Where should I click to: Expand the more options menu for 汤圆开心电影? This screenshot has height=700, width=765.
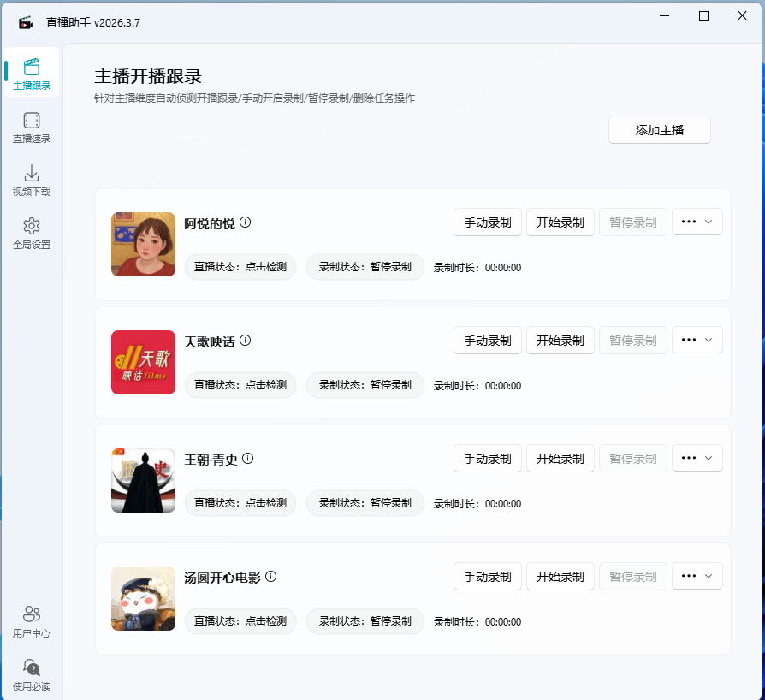click(x=697, y=576)
